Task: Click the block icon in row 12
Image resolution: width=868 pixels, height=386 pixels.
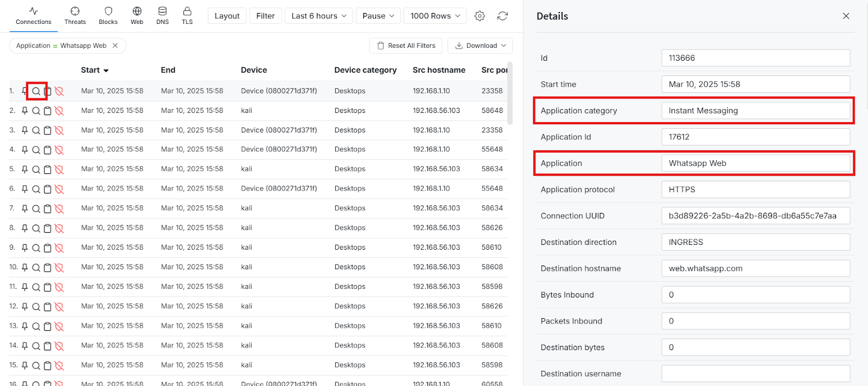Action: pos(59,307)
